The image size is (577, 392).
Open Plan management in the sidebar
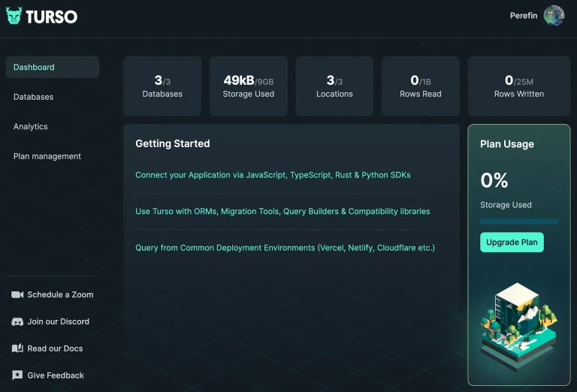coord(47,156)
